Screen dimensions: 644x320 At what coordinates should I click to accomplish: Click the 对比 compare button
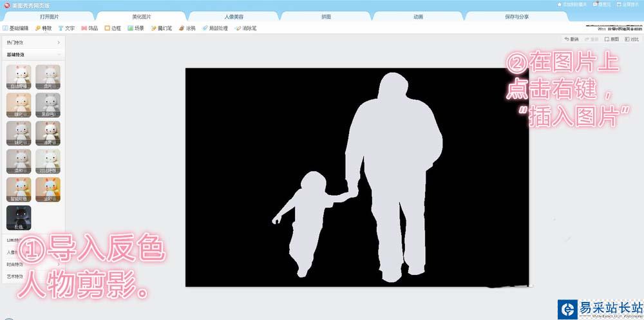(x=632, y=39)
